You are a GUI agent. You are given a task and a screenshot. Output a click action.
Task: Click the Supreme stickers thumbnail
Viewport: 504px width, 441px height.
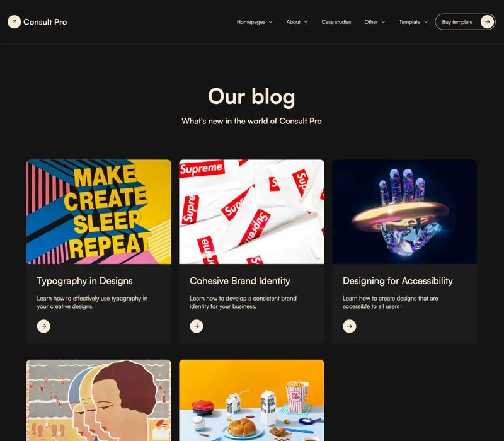click(x=251, y=212)
